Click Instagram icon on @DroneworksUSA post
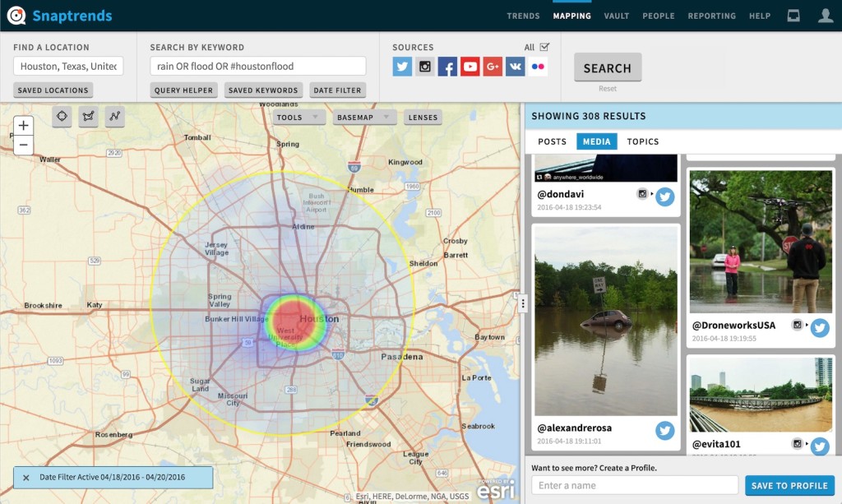The image size is (842, 504). 798,325
